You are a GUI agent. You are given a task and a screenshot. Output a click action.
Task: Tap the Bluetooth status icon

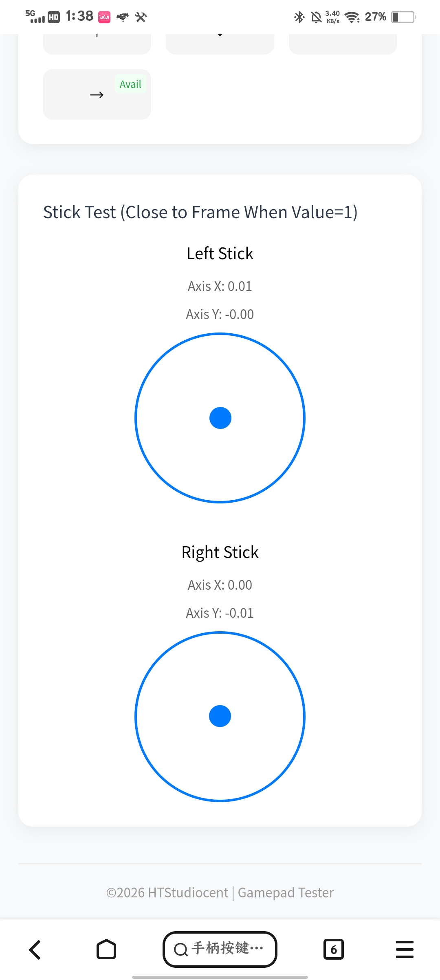(x=299, y=17)
